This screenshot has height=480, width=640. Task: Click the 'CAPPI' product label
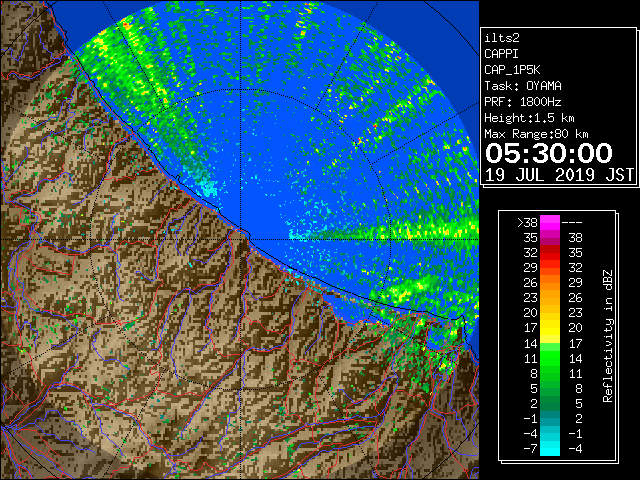pyautogui.click(x=501, y=54)
